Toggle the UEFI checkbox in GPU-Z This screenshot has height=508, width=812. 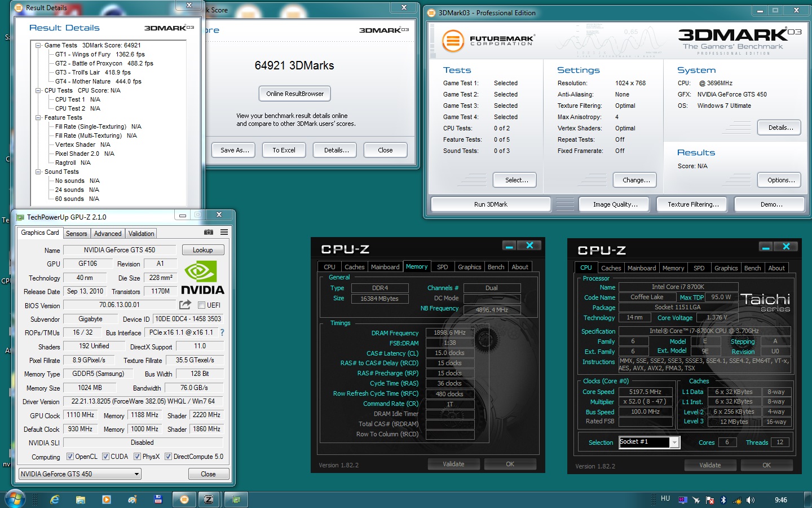(x=201, y=305)
